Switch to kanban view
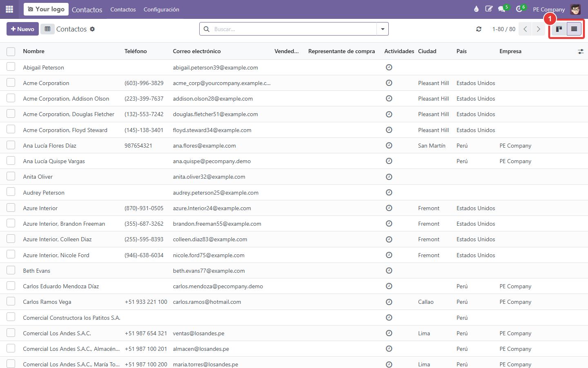The height and width of the screenshot is (368, 588). 559,29
